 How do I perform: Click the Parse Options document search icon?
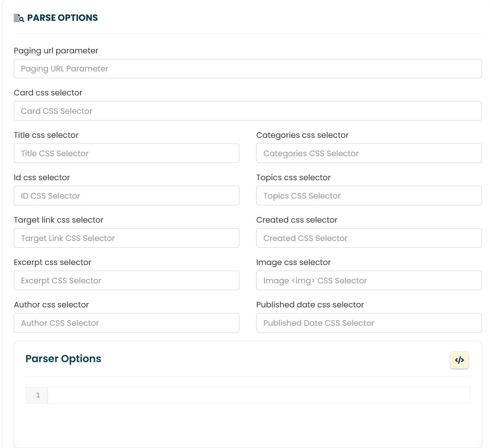19,18
